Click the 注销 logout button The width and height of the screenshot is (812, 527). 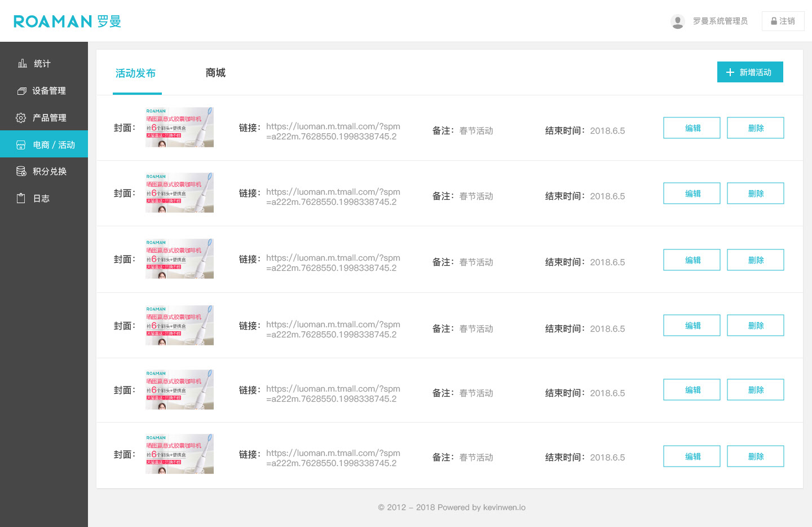pos(783,21)
